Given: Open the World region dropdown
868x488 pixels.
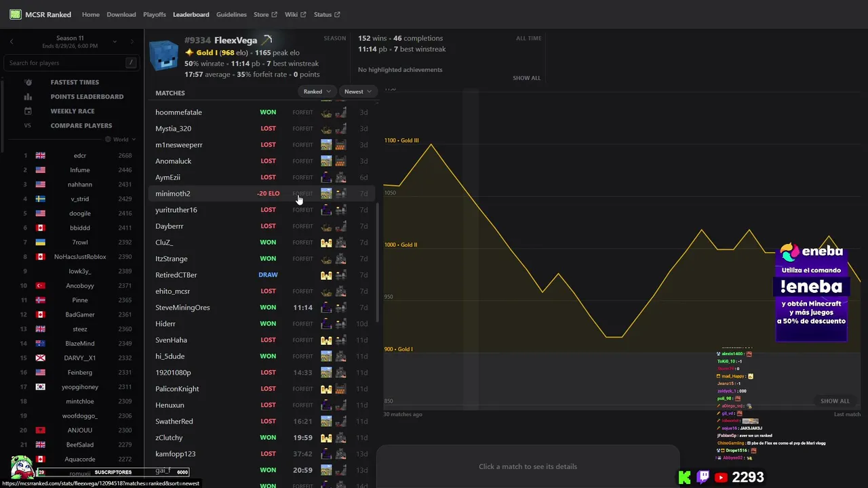Looking at the screenshot, I should 121,140.
